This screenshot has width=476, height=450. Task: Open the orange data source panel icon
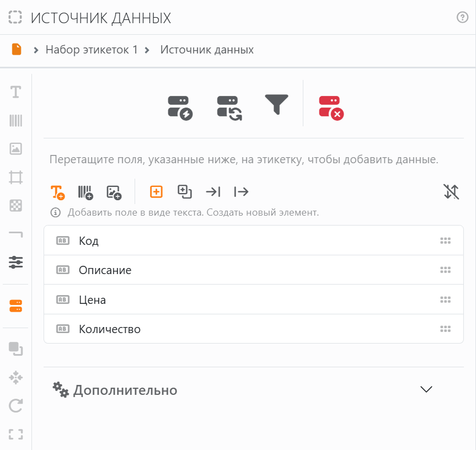pyautogui.click(x=16, y=306)
